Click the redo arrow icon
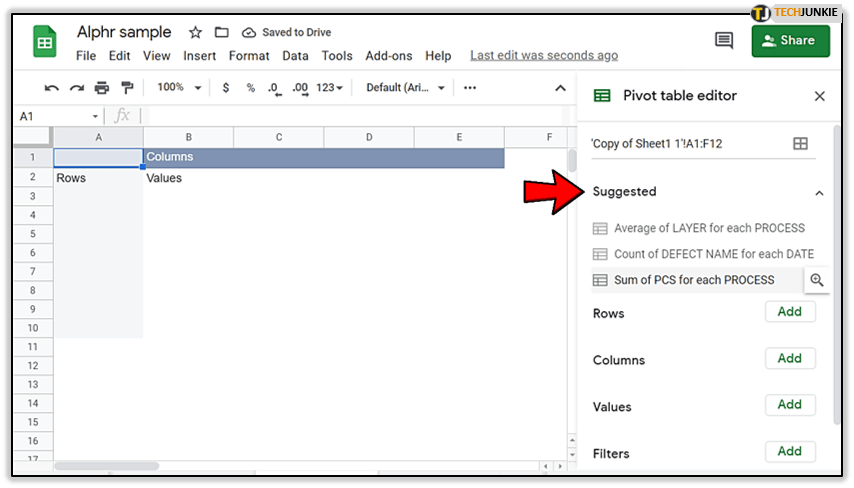 coord(77,88)
